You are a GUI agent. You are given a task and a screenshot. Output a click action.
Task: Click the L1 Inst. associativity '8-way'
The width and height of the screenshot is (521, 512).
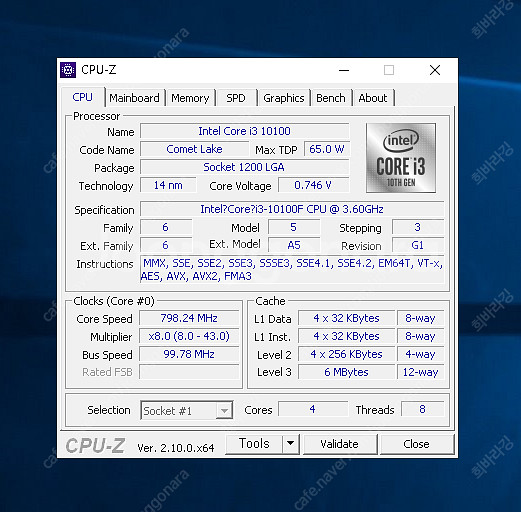pyautogui.click(x=421, y=336)
